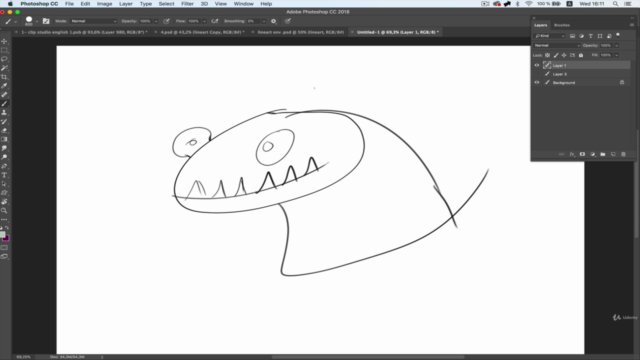640x360 pixels.
Task: Toggle pressure for size
Action: pos(288,21)
